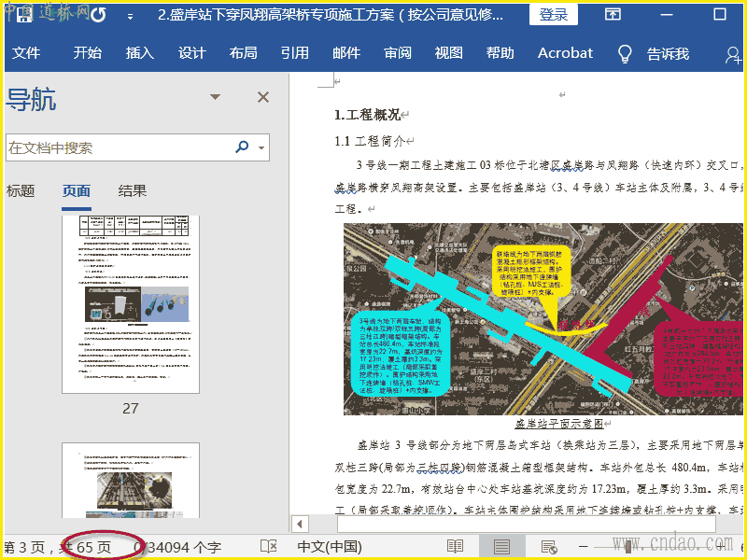Screen dimensions: 747x560
Task: Switch to the 插入 ribbon tab
Action: pos(139,53)
